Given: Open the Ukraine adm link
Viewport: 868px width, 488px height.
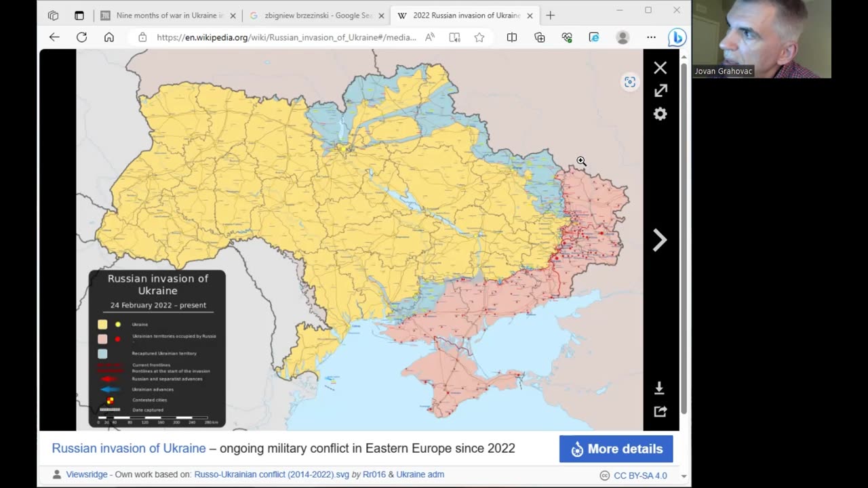Looking at the screenshot, I should [420, 474].
